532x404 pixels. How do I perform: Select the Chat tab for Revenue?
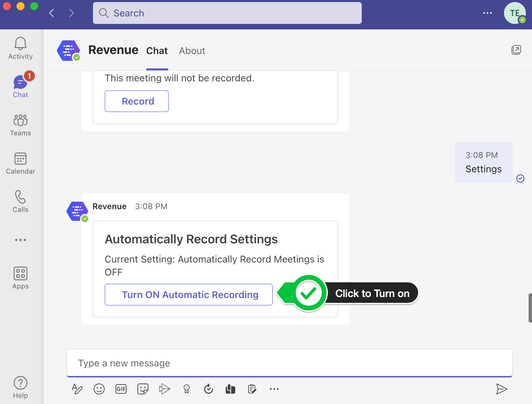(x=157, y=51)
